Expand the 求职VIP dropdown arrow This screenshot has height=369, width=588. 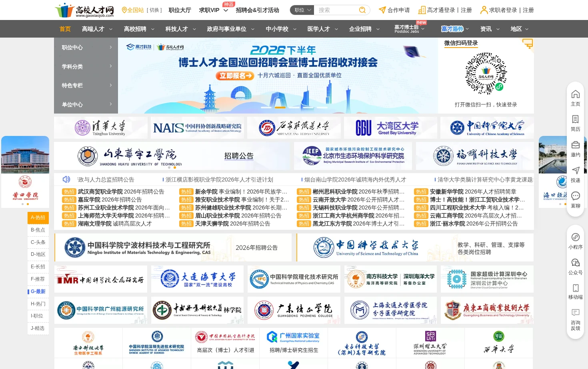pos(226,10)
